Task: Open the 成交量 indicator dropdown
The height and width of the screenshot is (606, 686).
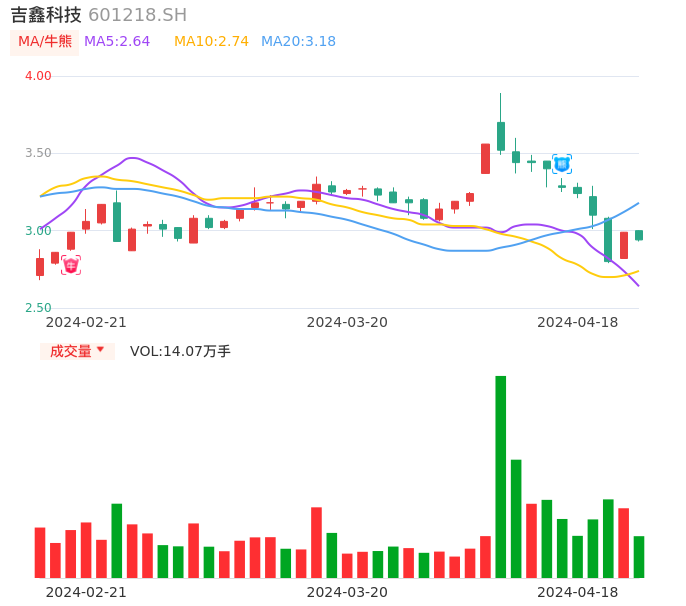Action: pos(77,351)
